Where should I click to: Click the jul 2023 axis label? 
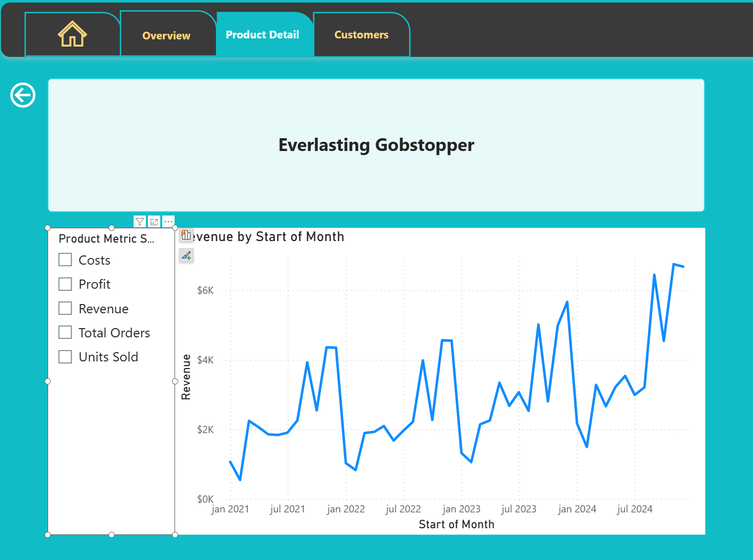tap(519, 509)
